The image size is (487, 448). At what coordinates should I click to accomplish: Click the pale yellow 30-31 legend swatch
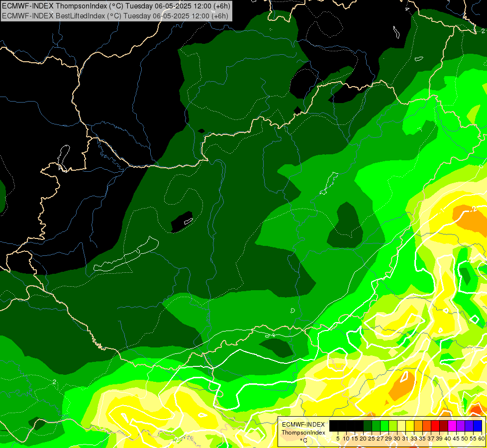tap(401, 426)
